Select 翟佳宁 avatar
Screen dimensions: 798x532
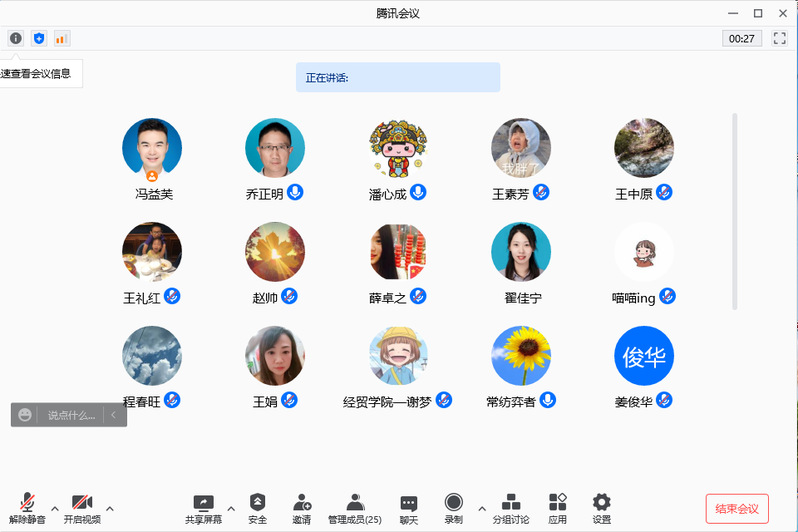click(521, 252)
